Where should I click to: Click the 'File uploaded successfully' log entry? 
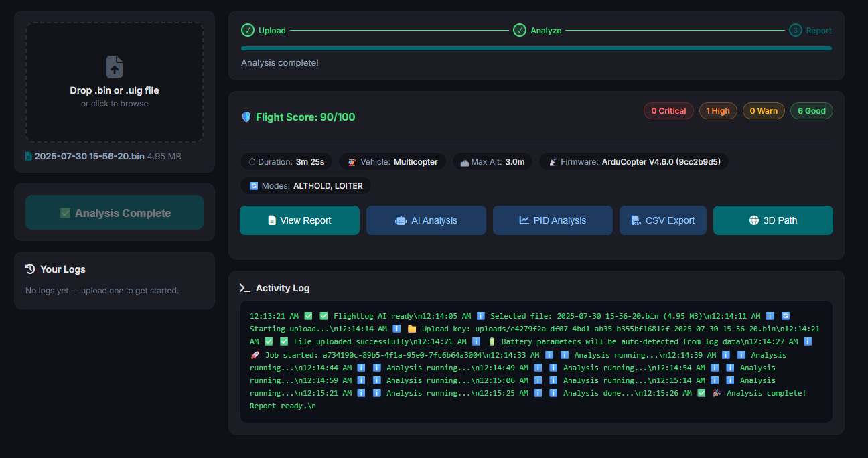click(352, 341)
